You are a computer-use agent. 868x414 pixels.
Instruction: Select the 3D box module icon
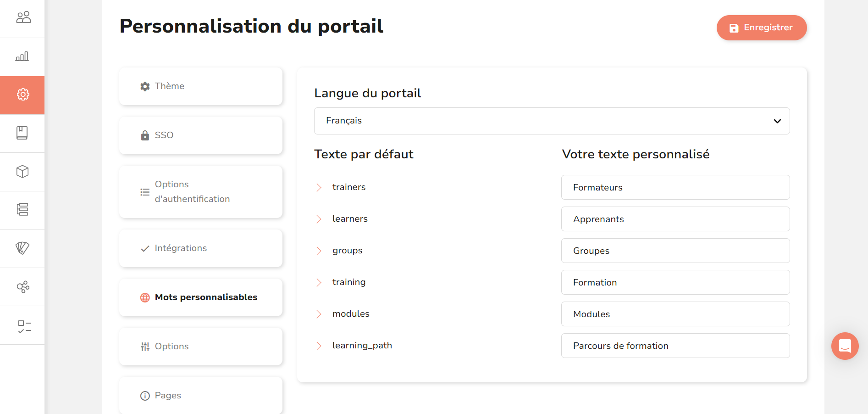click(22, 171)
